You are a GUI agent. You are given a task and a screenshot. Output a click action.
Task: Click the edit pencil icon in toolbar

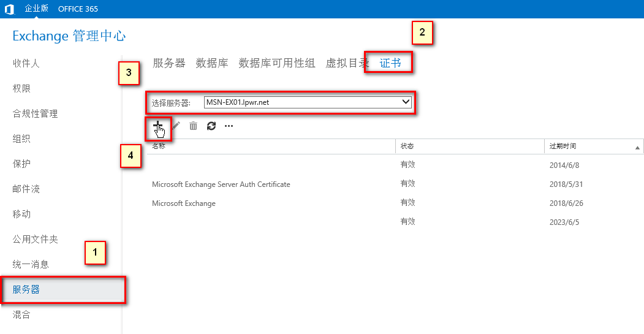pyautogui.click(x=176, y=126)
